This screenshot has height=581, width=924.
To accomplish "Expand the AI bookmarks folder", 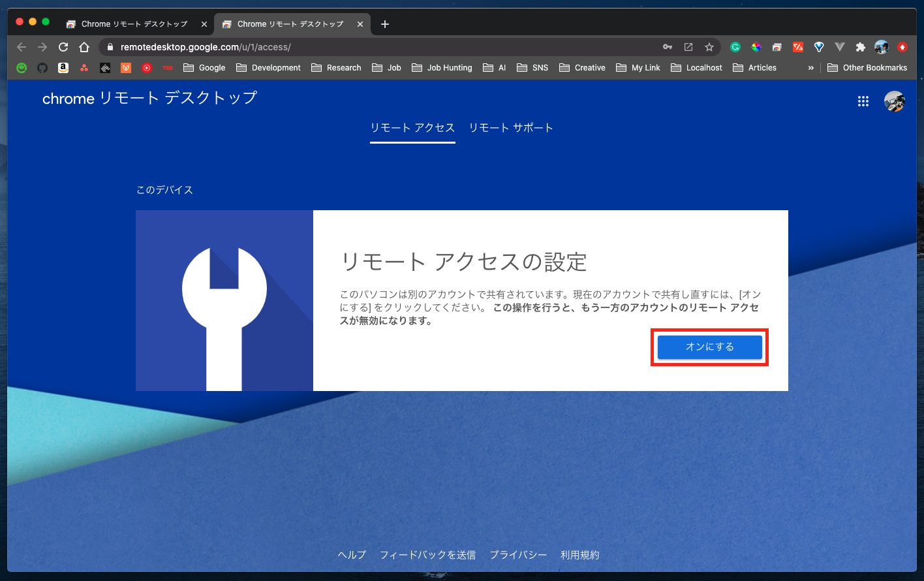I will point(495,68).
